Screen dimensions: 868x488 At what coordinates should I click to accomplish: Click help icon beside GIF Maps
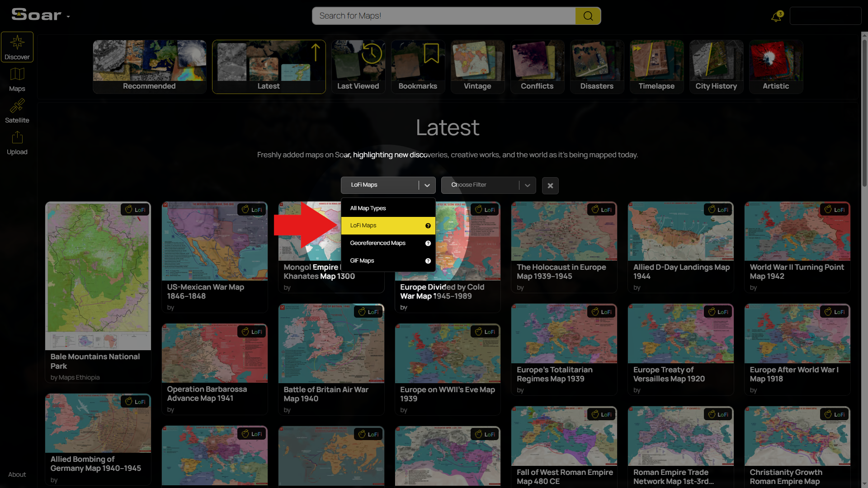(428, 261)
